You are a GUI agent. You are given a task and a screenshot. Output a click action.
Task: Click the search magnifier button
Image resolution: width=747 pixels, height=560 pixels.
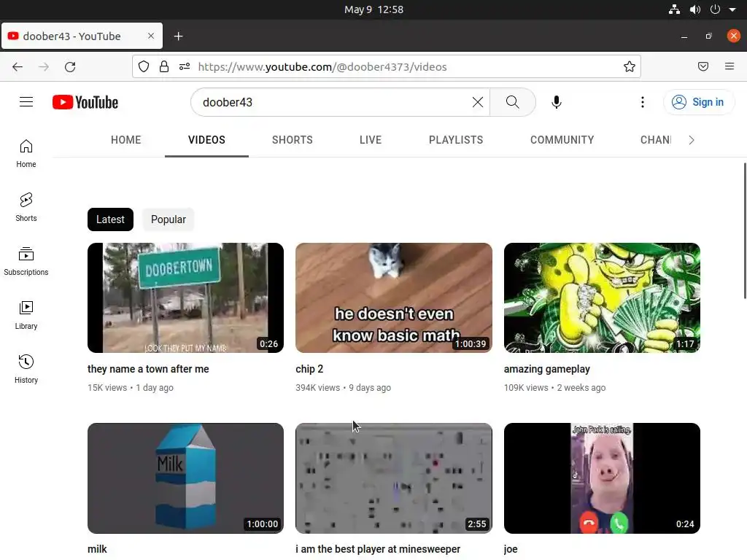pyautogui.click(x=513, y=102)
